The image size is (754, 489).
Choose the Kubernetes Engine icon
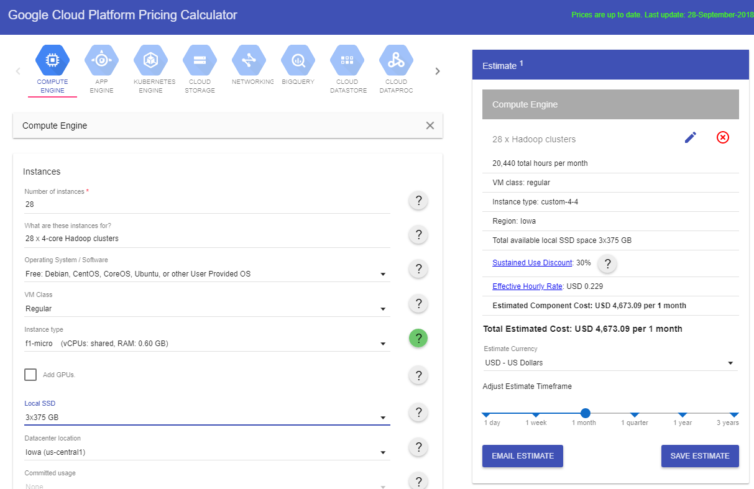150,61
